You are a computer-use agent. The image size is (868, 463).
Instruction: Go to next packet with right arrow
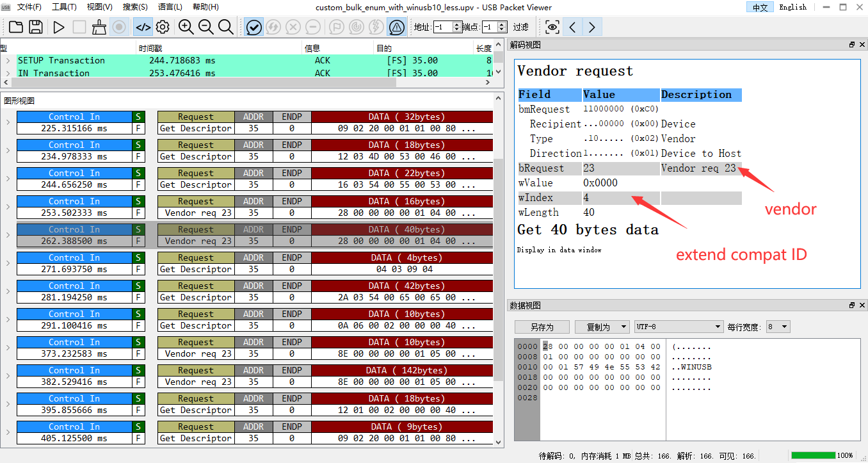[592, 27]
